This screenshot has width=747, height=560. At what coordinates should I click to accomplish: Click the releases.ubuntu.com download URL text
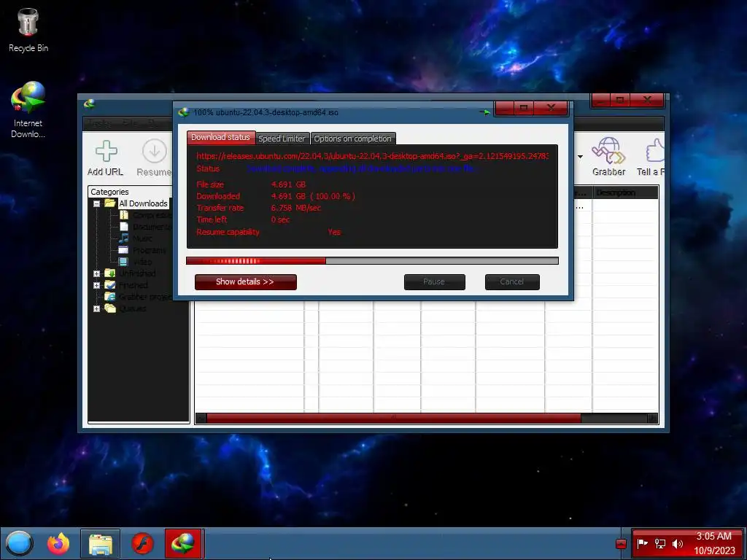pos(372,156)
